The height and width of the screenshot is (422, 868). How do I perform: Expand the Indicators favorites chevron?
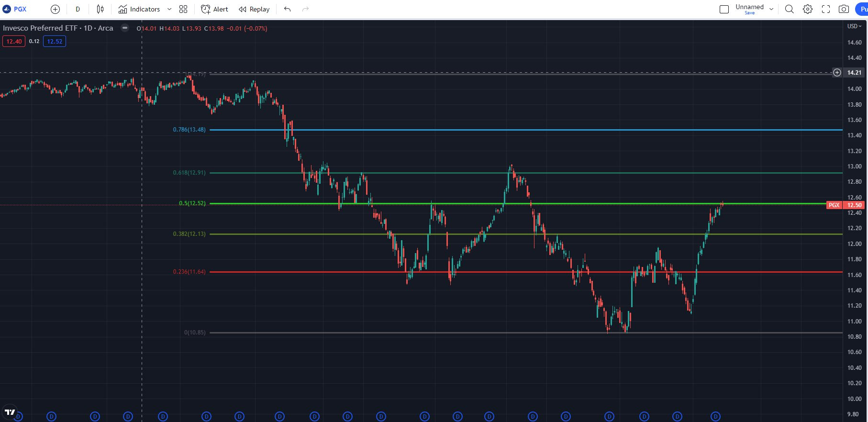(169, 9)
